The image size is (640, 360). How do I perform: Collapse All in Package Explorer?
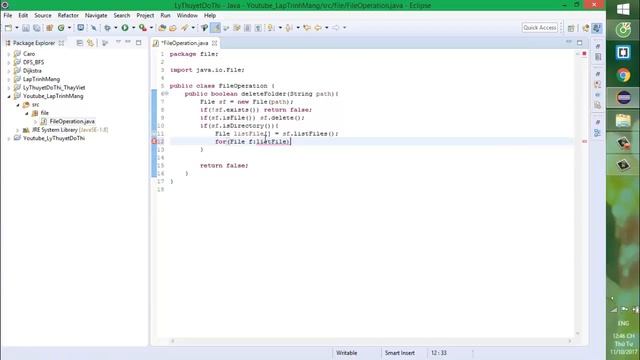pyautogui.click(x=80, y=43)
